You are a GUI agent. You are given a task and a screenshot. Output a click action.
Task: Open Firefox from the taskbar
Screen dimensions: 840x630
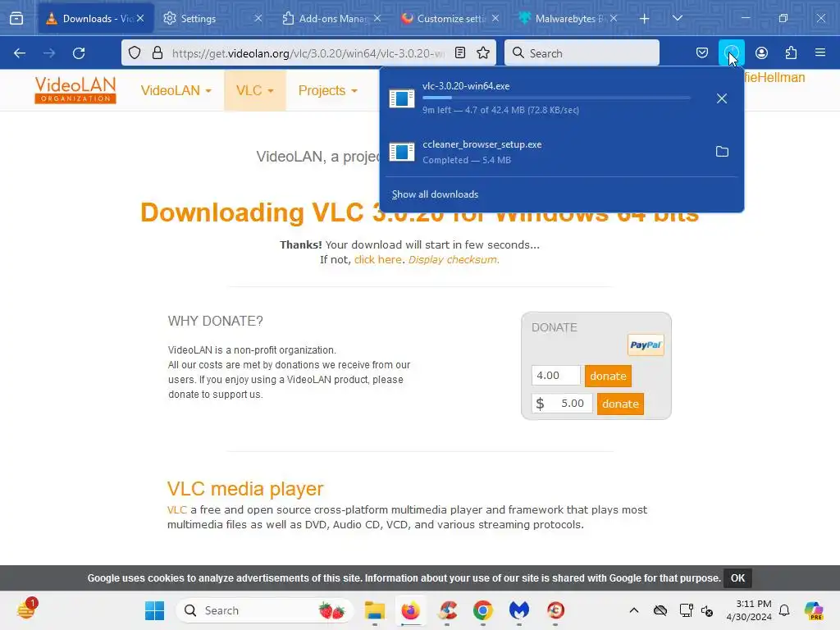411,610
